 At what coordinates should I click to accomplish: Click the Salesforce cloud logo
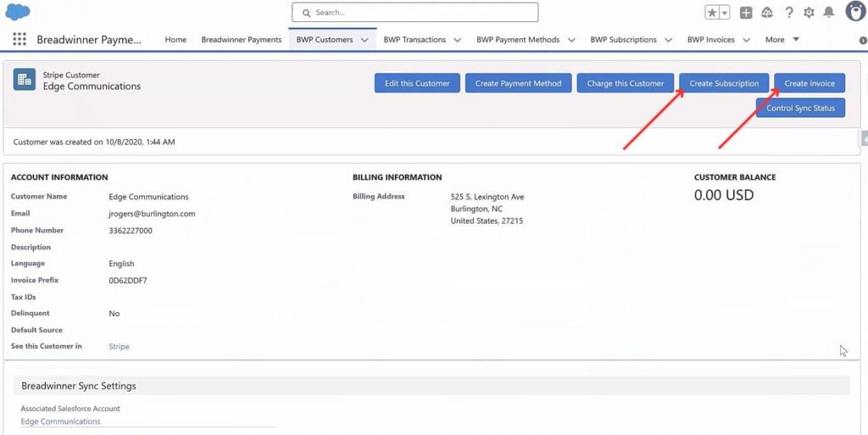click(18, 13)
